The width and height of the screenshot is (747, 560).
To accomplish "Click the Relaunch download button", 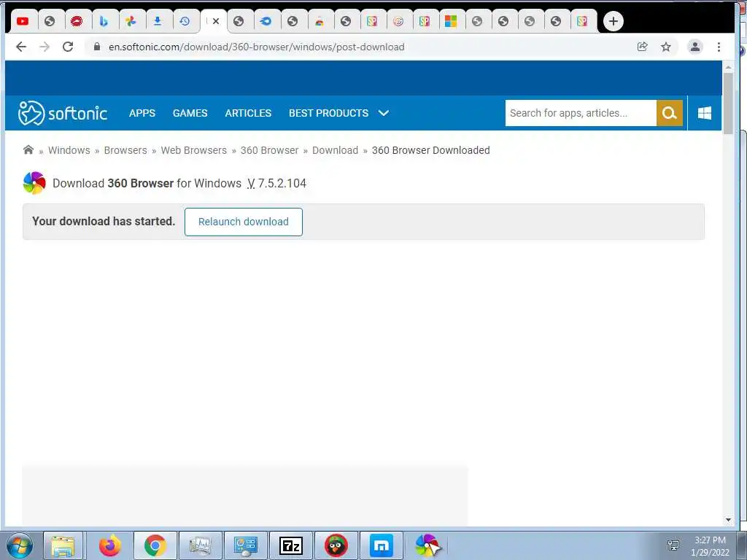I will (244, 222).
